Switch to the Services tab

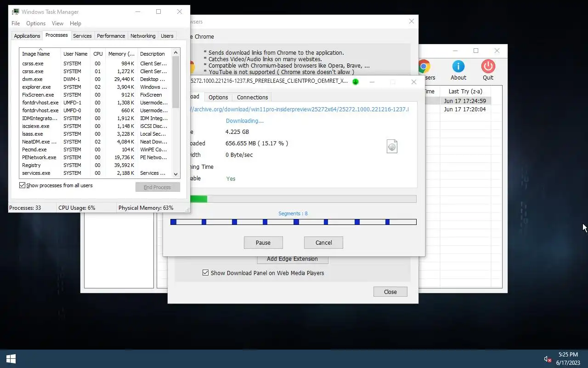click(x=82, y=36)
